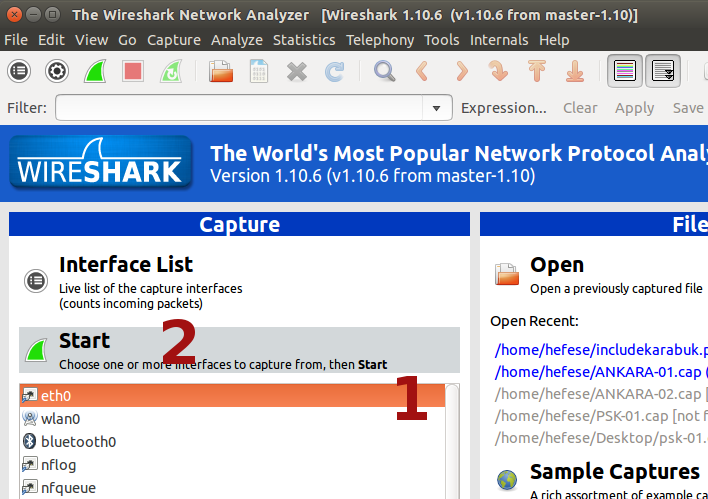Click the Open file folder icon in File panel
The image size is (708, 499).
[507, 274]
